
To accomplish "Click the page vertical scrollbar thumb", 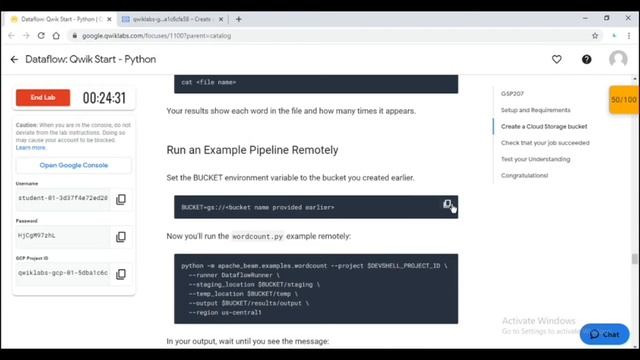I will tap(634, 259).
